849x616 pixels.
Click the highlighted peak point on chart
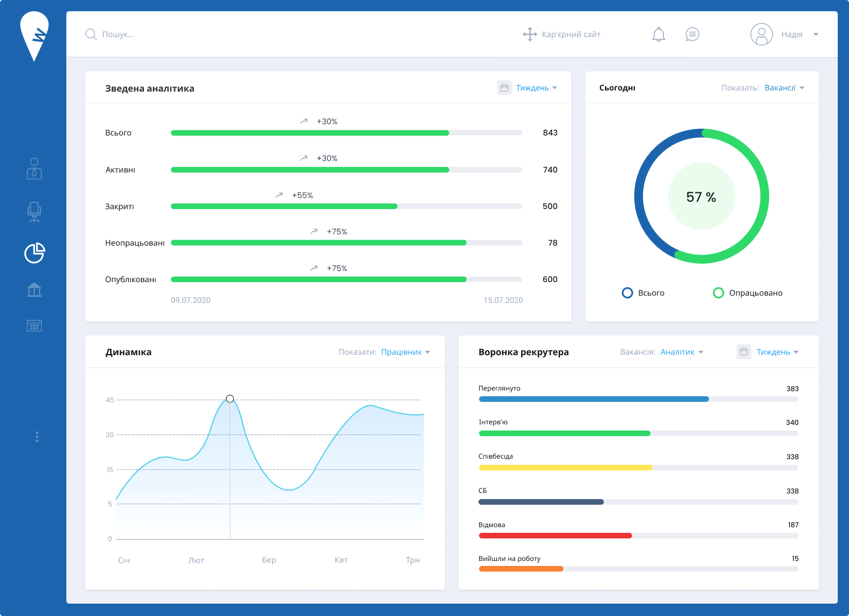tap(230, 399)
